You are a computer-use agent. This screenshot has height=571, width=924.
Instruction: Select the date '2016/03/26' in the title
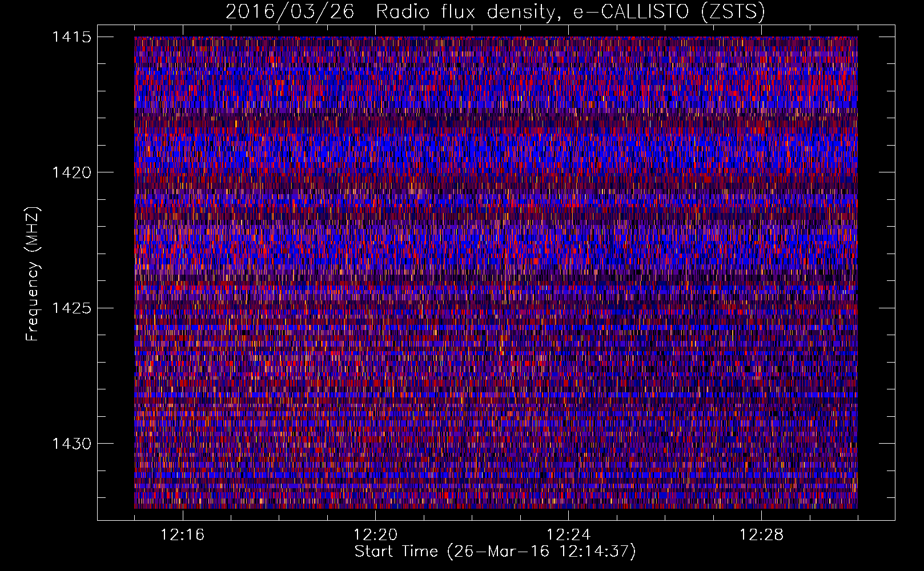click(290, 12)
